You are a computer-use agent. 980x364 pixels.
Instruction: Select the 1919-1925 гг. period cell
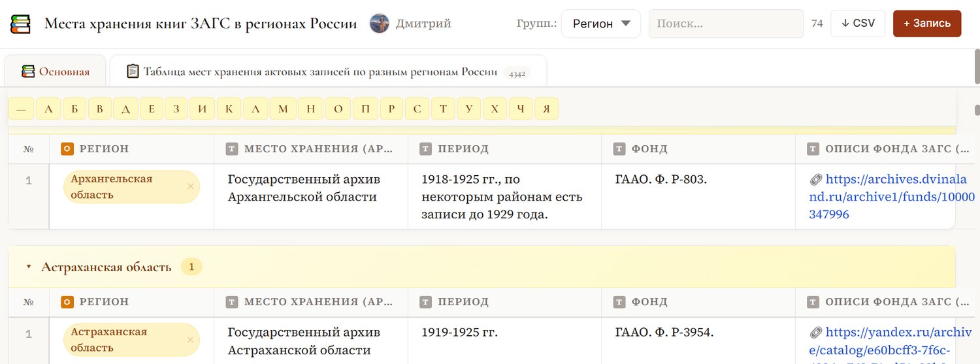coord(504,340)
